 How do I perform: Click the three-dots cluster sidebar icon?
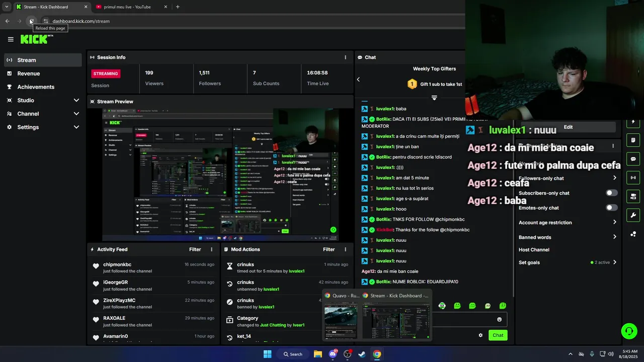[633, 234]
